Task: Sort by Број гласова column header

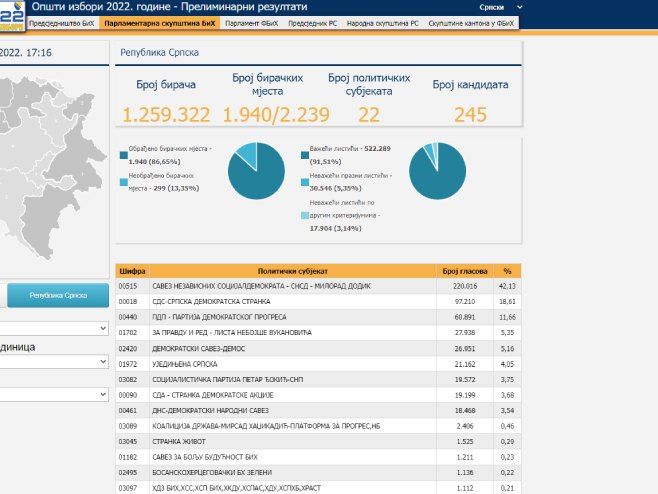Action: [x=461, y=271]
